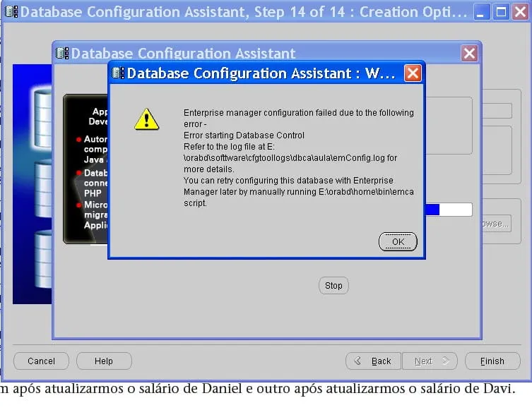
Task: Click the partially hidden Browse button
Action: coord(497,223)
